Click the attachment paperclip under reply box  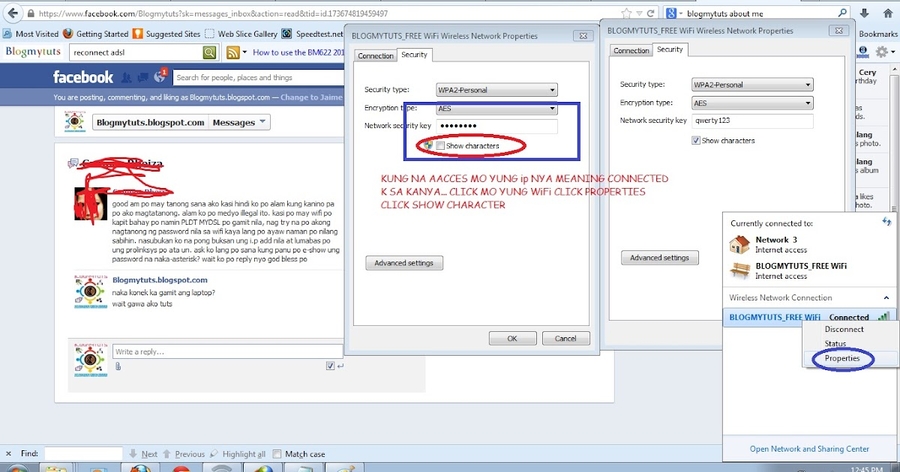pos(119,365)
